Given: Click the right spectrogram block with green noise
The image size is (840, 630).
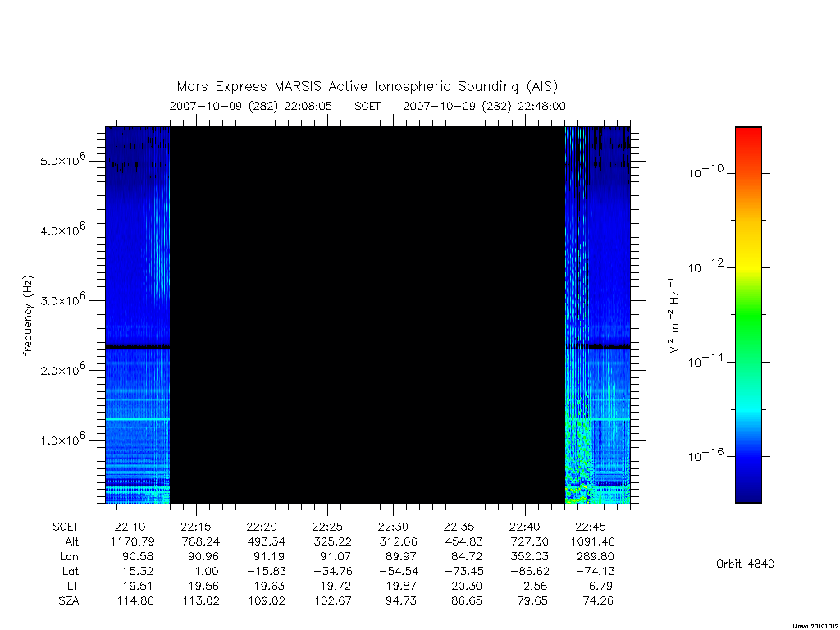Looking at the screenshot, I should pyautogui.click(x=598, y=315).
